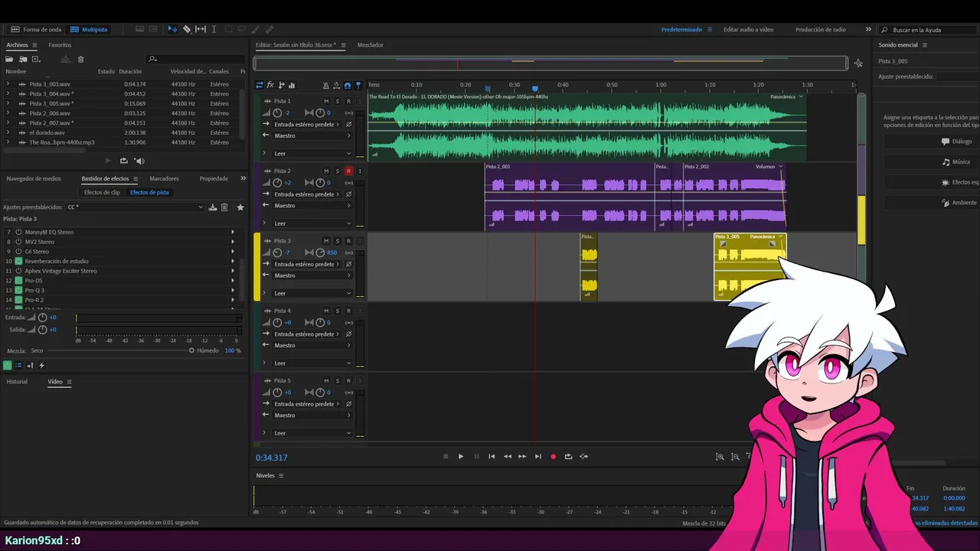Select the Slip tool in toolbar
Image resolution: width=980 pixels, height=551 pixels.
pos(201,29)
